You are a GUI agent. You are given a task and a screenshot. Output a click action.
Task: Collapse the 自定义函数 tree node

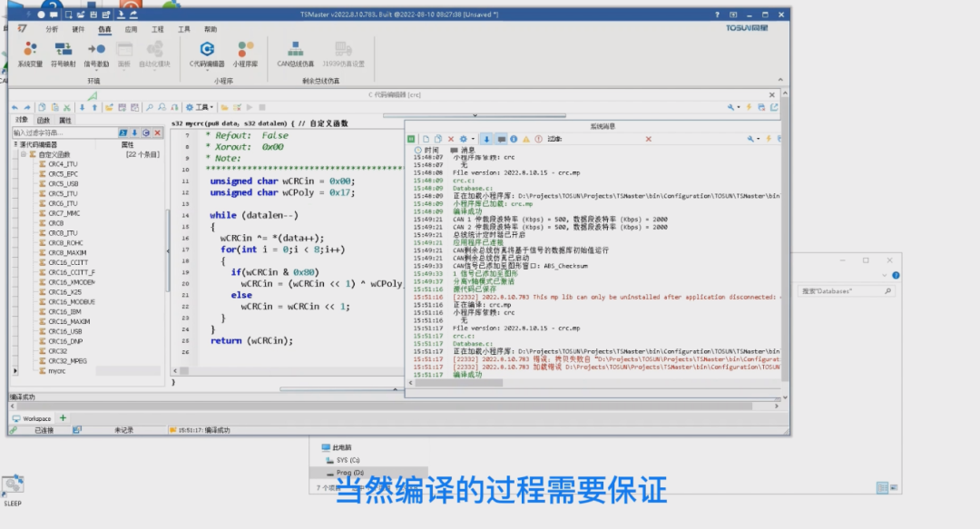pos(23,154)
